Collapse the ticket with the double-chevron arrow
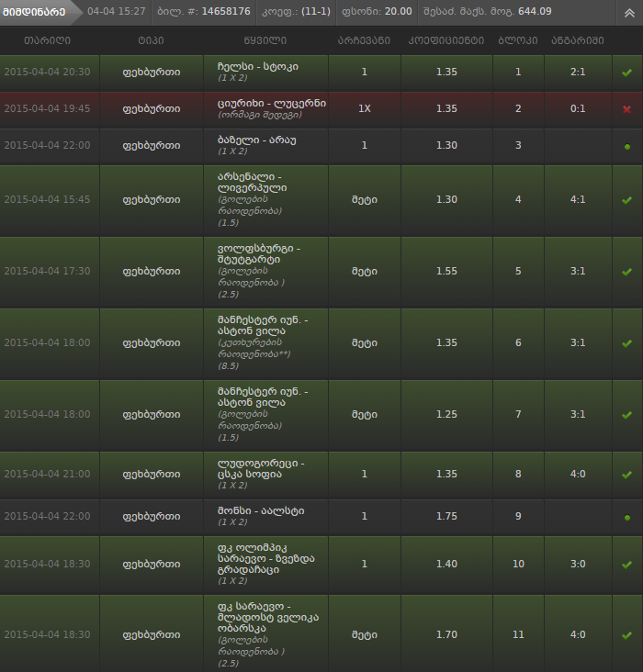Image resolution: width=643 pixels, height=672 pixels. [x=629, y=13]
